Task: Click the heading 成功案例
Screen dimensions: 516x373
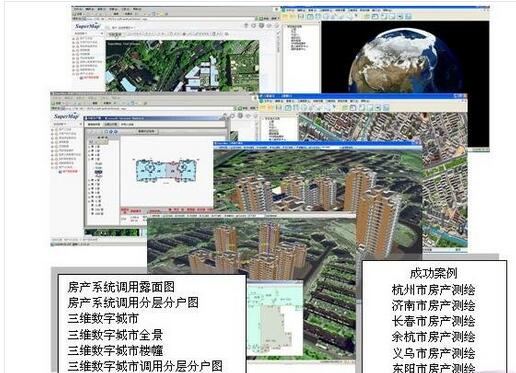Action: [x=433, y=273]
